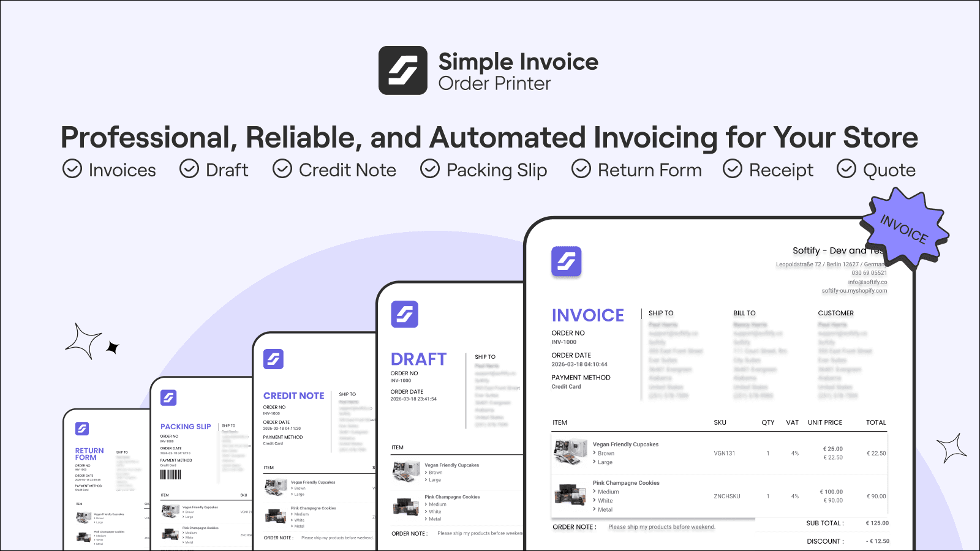Click 'CUSTOMER' column header on Invoice
Screen dimensions: 980x551
tap(835, 313)
